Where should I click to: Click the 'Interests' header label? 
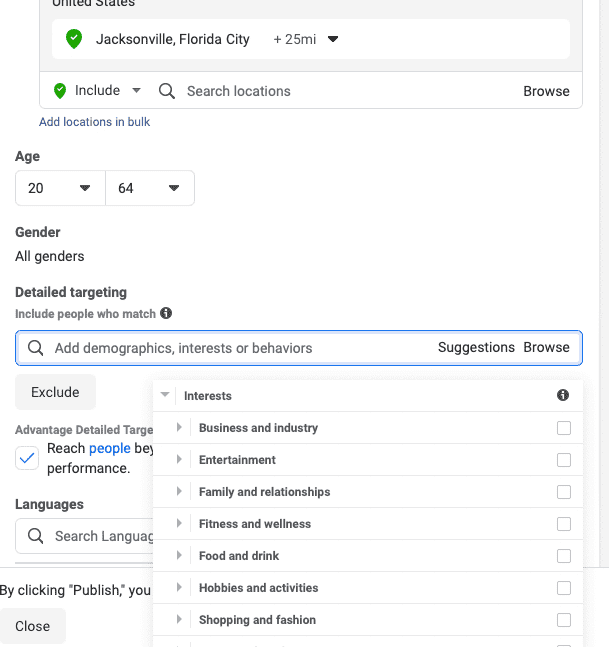point(208,396)
